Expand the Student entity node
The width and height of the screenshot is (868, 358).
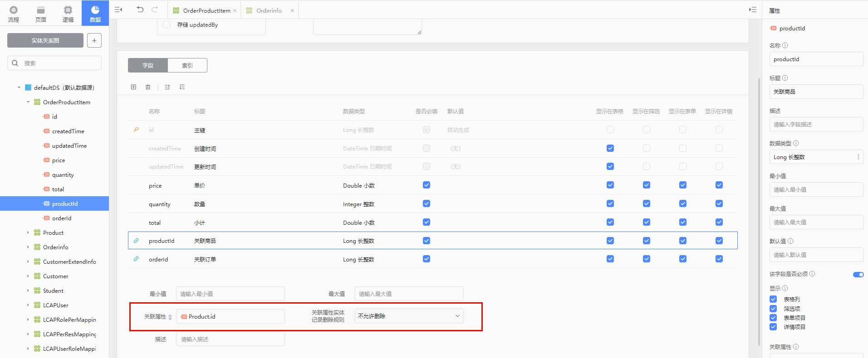point(28,290)
